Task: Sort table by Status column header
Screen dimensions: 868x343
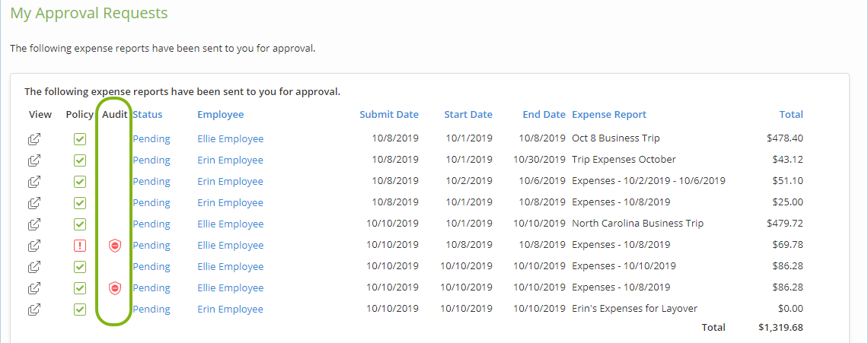Action: click(148, 115)
